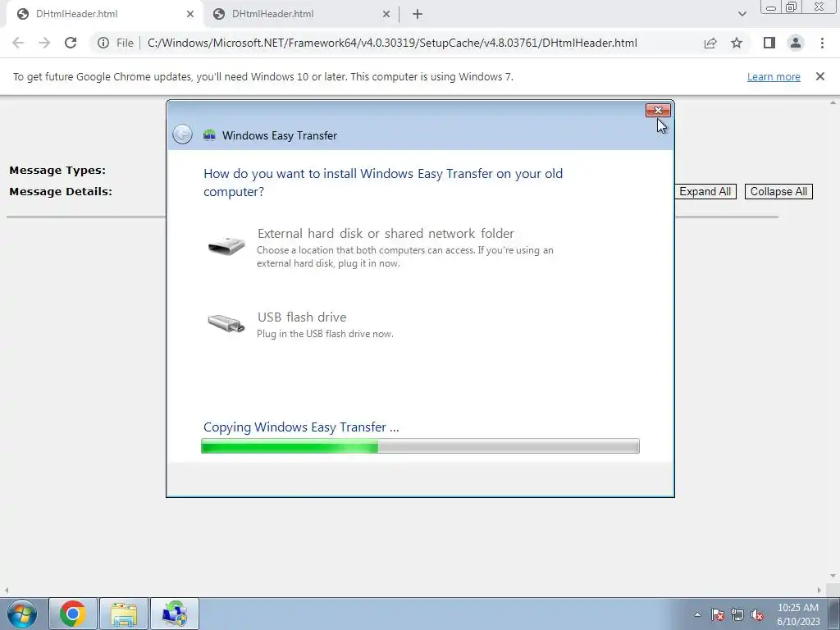
Task: Click page scroll up arrow
Action: [833, 103]
